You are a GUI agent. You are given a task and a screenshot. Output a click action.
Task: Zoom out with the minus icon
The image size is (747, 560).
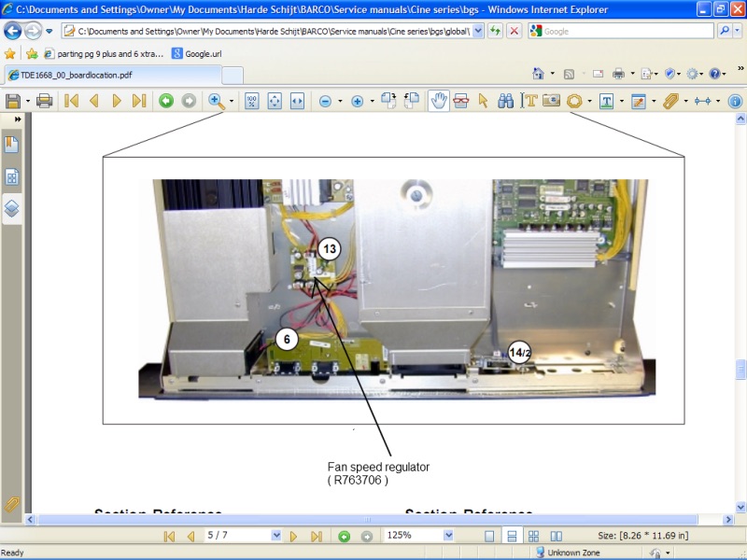[x=325, y=101]
